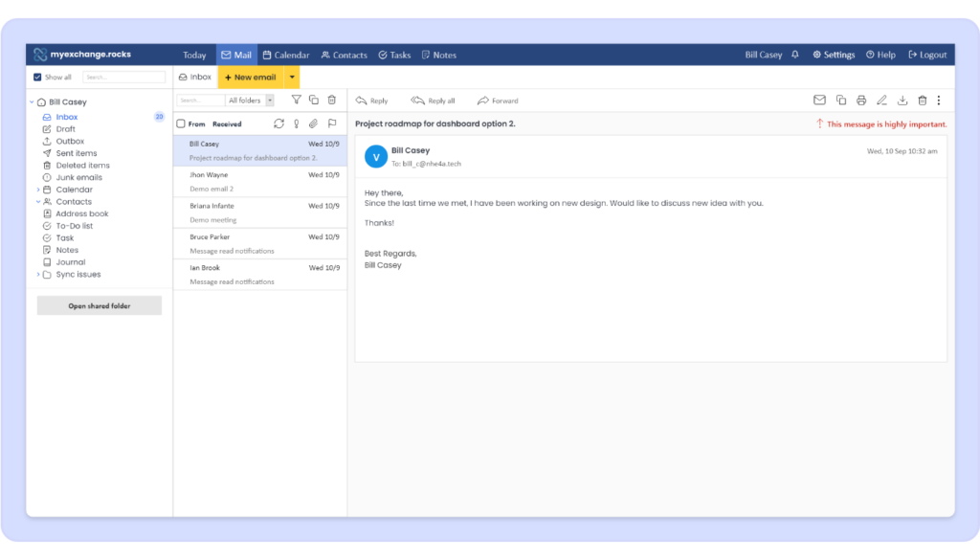This screenshot has width=980, height=560.
Task: Expand the Sync issues folder
Action: 36,275
